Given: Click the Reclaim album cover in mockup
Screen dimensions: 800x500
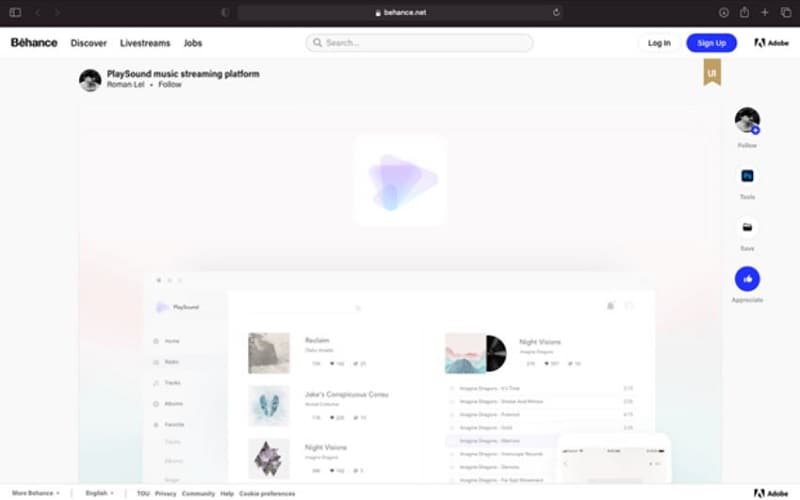Looking at the screenshot, I should pos(269,353).
